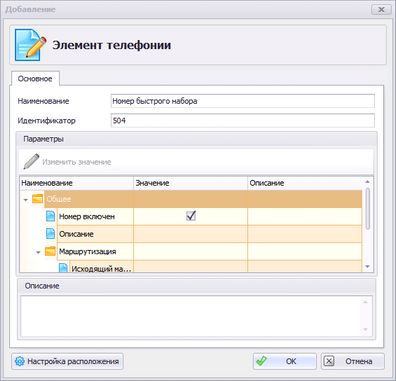Image resolution: width=396 pixels, height=381 pixels.
Task: Click the parameters table scroll-up arrow
Action: click(368, 182)
